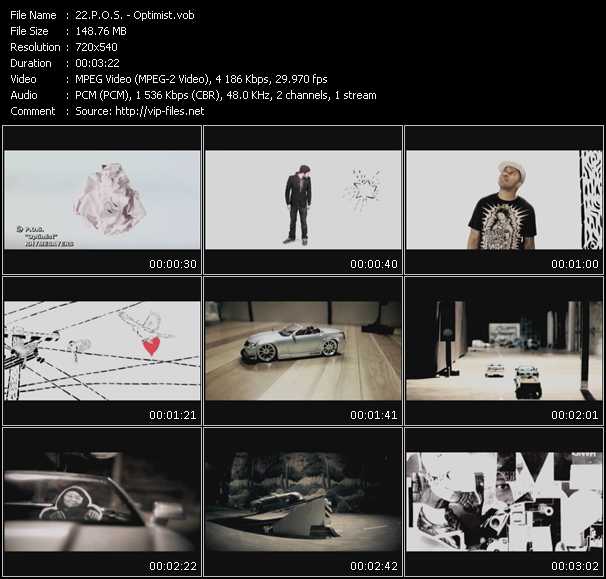Click the timestamp '00:02:22'
Screen dimensions: 606x579
[173, 566]
